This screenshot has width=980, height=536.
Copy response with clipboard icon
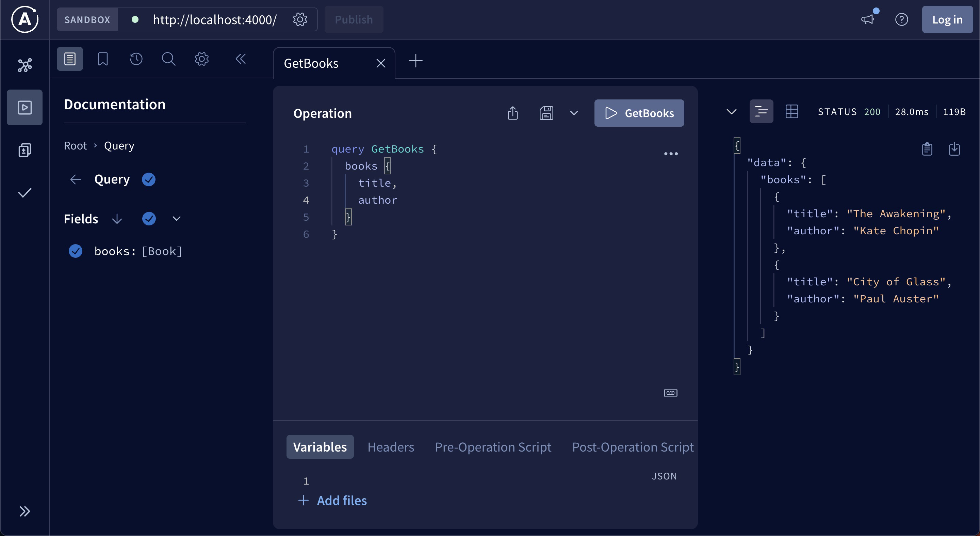pyautogui.click(x=927, y=149)
